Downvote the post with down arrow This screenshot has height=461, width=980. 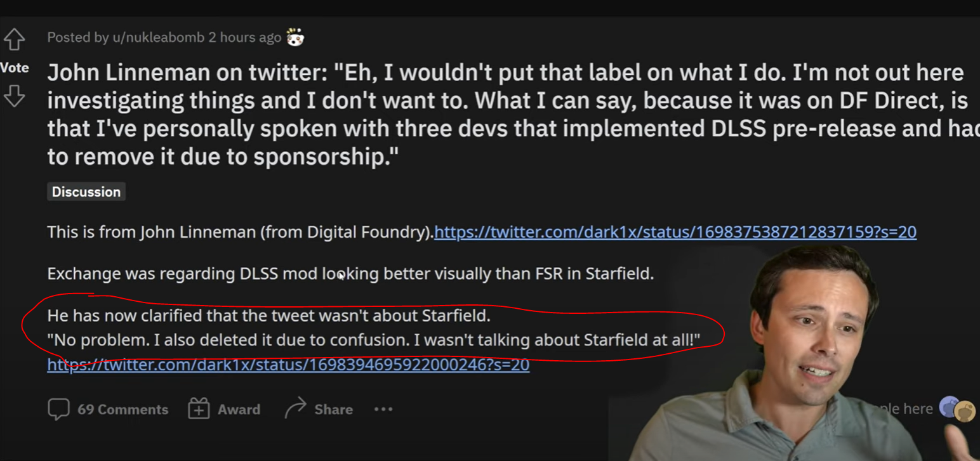pos(14,96)
